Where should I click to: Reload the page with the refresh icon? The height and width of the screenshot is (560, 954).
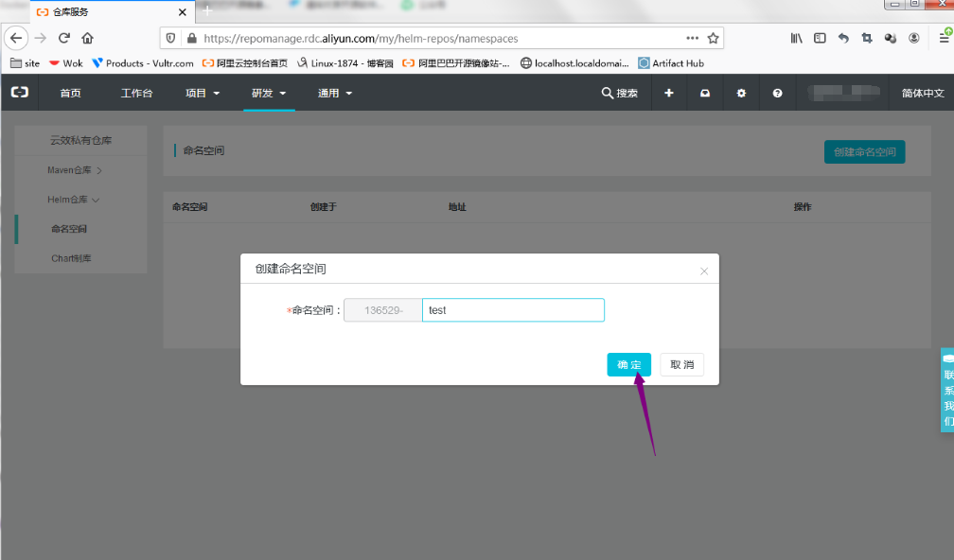[x=64, y=38]
